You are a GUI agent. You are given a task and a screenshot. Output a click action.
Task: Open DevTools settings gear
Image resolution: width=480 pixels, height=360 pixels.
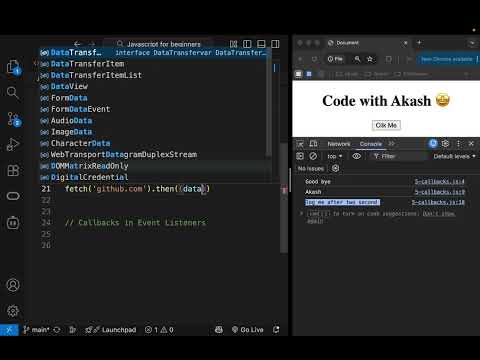point(445,144)
